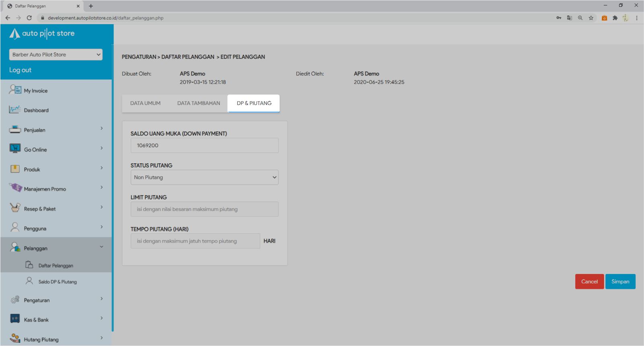Click the Kas & Bank safe icon
Screen dimensions: 644x346
click(15, 319)
